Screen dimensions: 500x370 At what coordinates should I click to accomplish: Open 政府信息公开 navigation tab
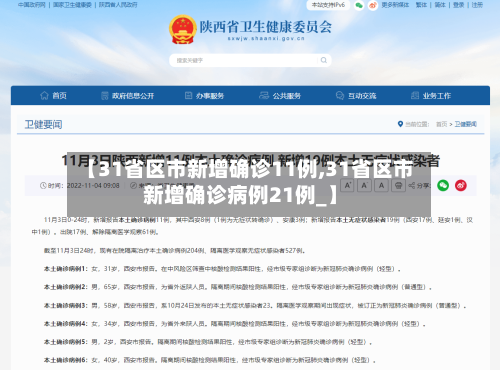[x=127, y=96]
